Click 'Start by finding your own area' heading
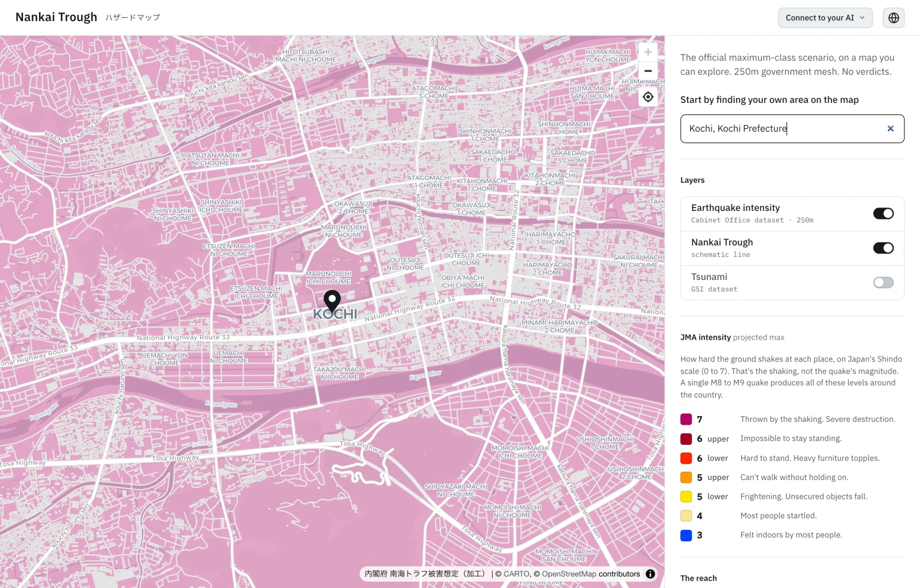 click(x=769, y=100)
